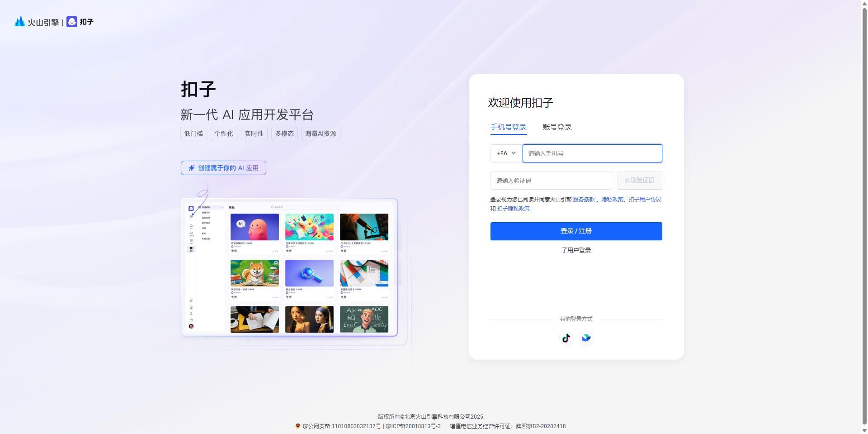Viewport: 868px width, 434px height.
Task: Click the 其他登录方式 label
Action: tap(576, 319)
